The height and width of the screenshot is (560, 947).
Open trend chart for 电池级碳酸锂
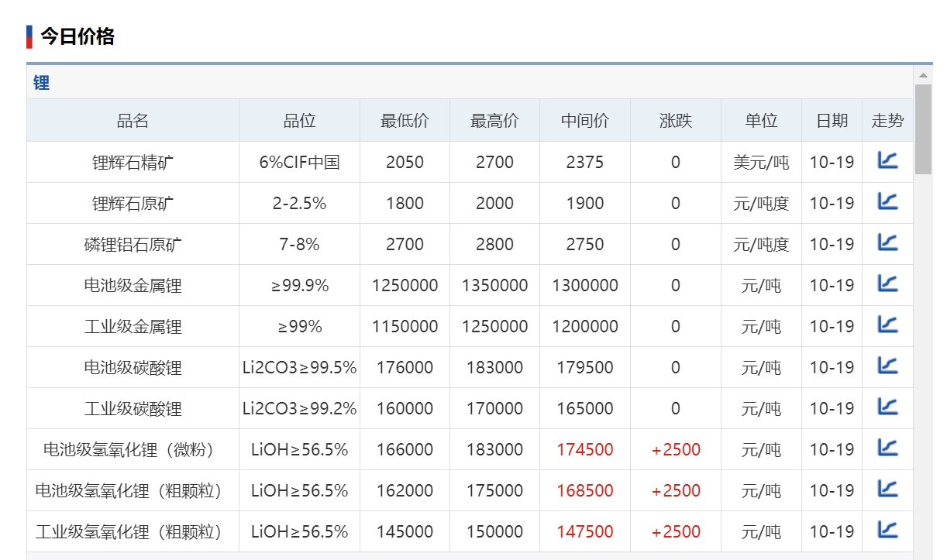[887, 366]
